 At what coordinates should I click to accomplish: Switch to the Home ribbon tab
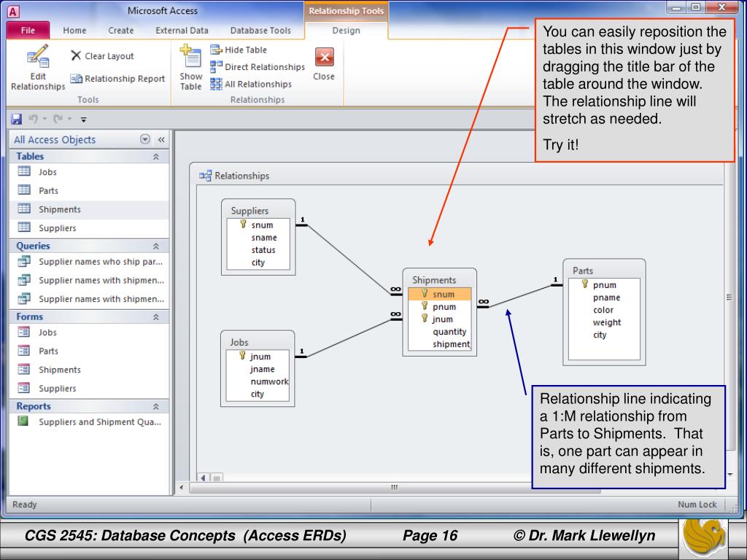[x=75, y=31]
